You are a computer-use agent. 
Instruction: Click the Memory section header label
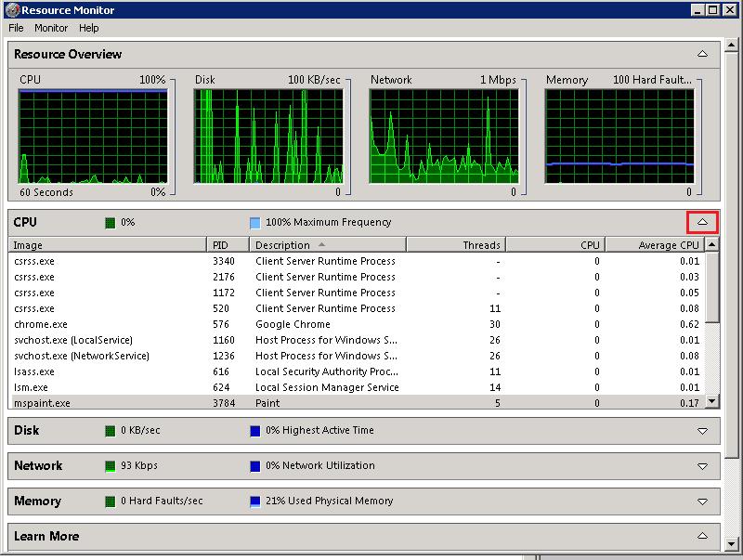pyautogui.click(x=37, y=501)
